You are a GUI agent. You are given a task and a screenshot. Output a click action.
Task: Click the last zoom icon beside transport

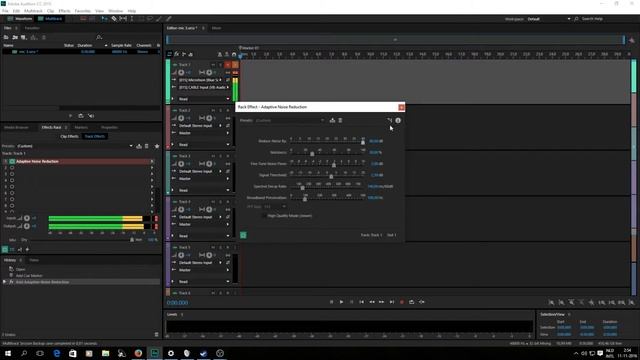[631, 302]
